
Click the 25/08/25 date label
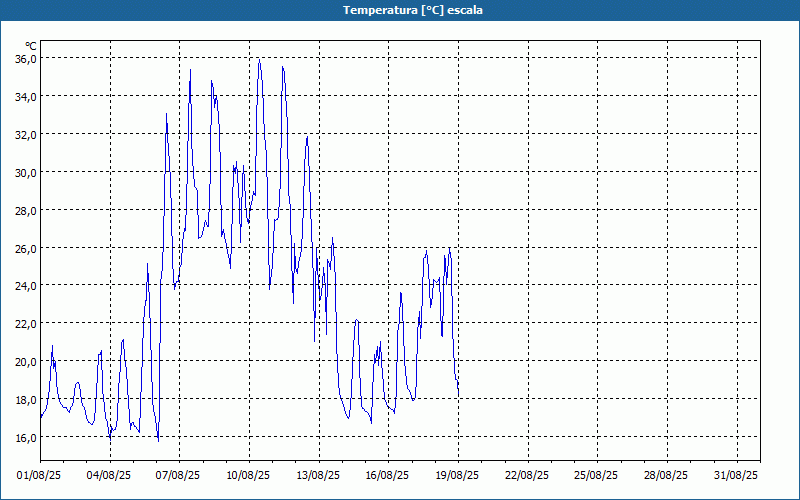click(x=596, y=476)
